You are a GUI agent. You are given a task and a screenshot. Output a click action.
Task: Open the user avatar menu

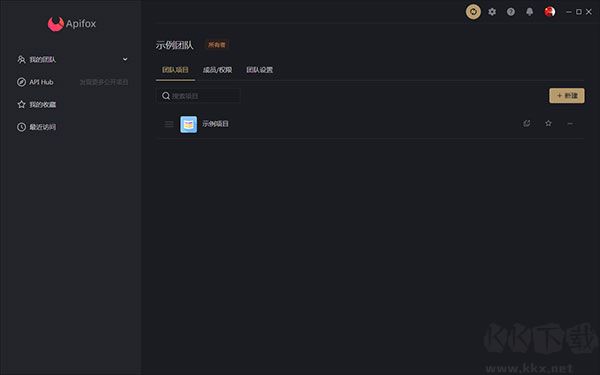pyautogui.click(x=549, y=12)
